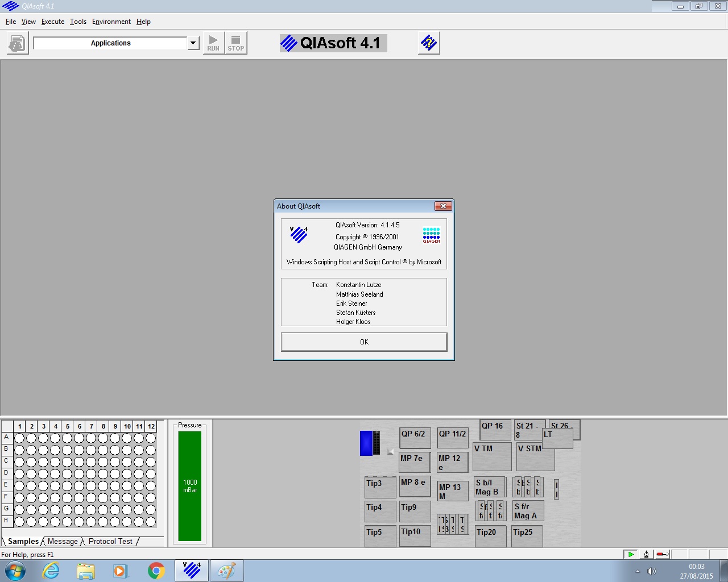This screenshot has width=728, height=582.
Task: Click the QIAsoft V4 logo in About dialog
Action: pyautogui.click(x=299, y=234)
